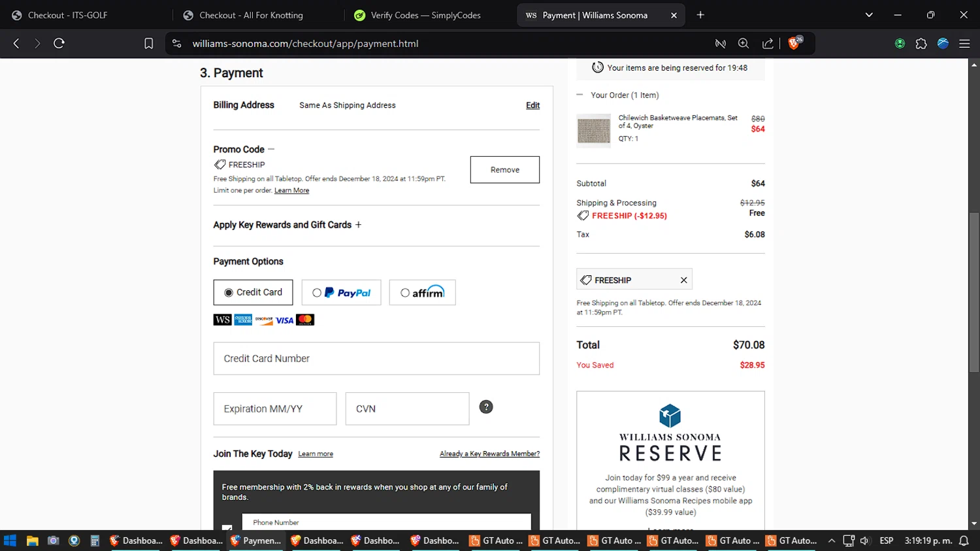Collapse the Promo Code section
980x551 pixels.
[x=271, y=149]
